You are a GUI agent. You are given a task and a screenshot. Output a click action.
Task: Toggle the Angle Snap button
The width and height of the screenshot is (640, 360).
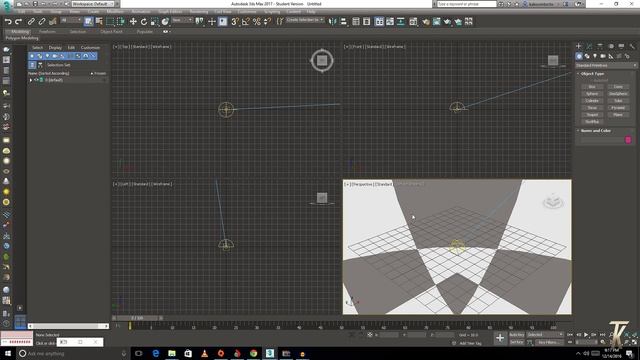click(x=245, y=22)
